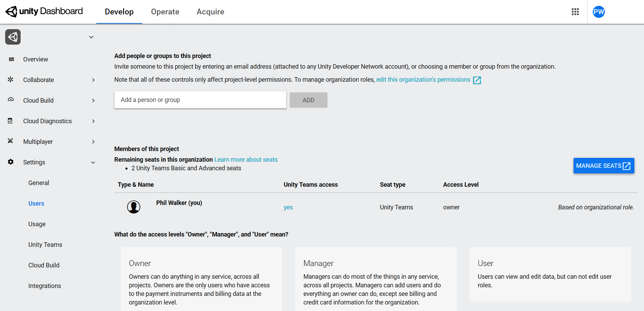
Task: Open the General settings page
Action: 39,183
